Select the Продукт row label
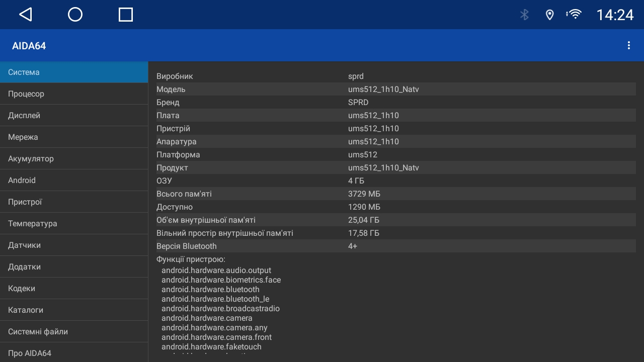This screenshot has height=362, width=644. 172,168
